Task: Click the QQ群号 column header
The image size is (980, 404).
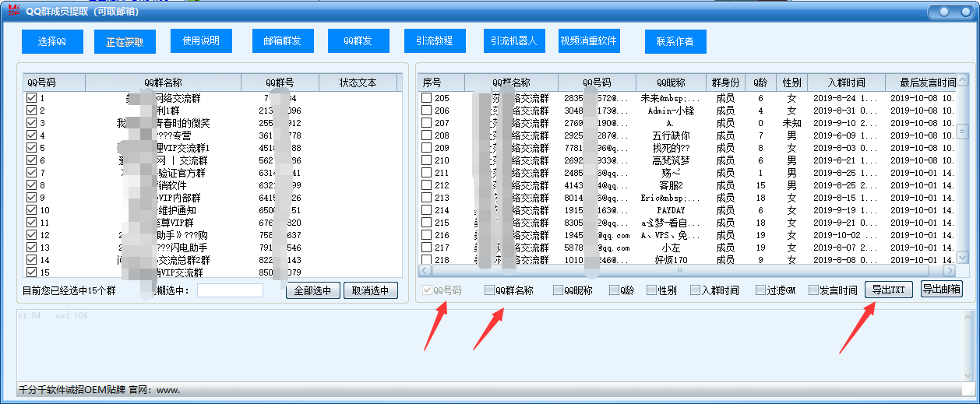Action: 280,83
